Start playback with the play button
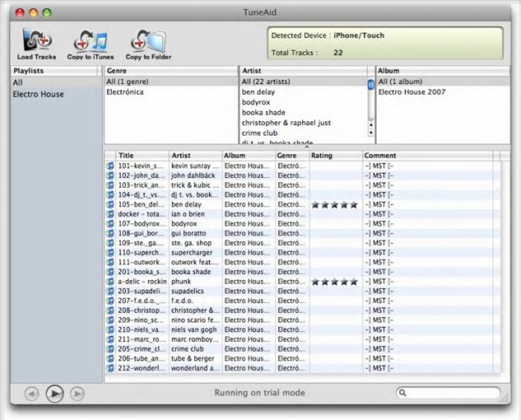Viewport: 521px width, 420px height. point(55,394)
